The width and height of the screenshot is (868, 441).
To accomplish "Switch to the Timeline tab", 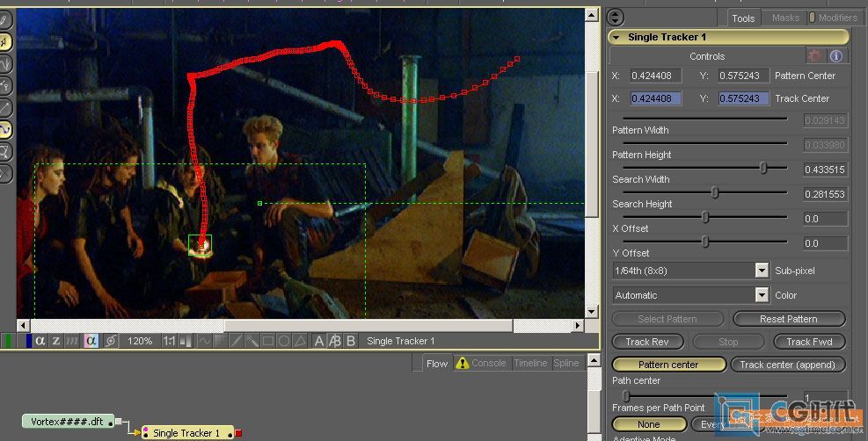I will click(x=530, y=363).
